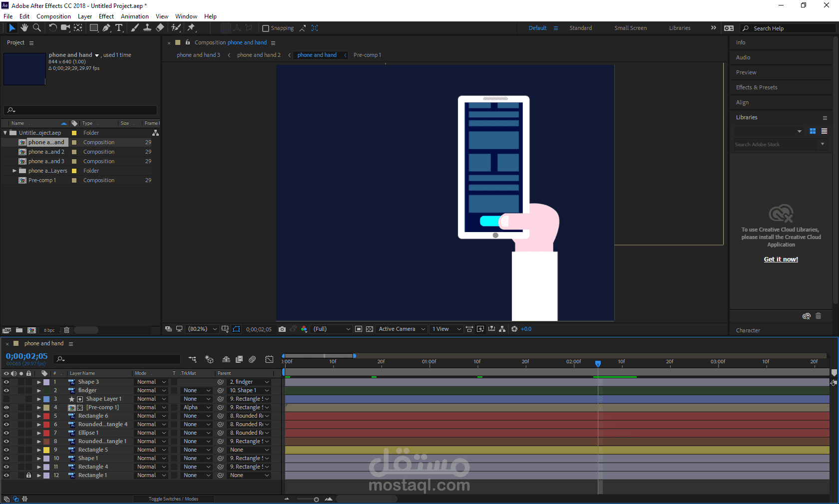Collapse the Untitle...oject.aep folder

tap(5, 133)
